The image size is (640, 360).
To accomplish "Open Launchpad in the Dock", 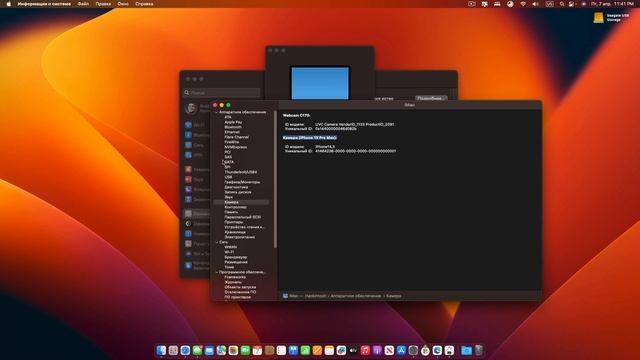I will pos(173,350).
